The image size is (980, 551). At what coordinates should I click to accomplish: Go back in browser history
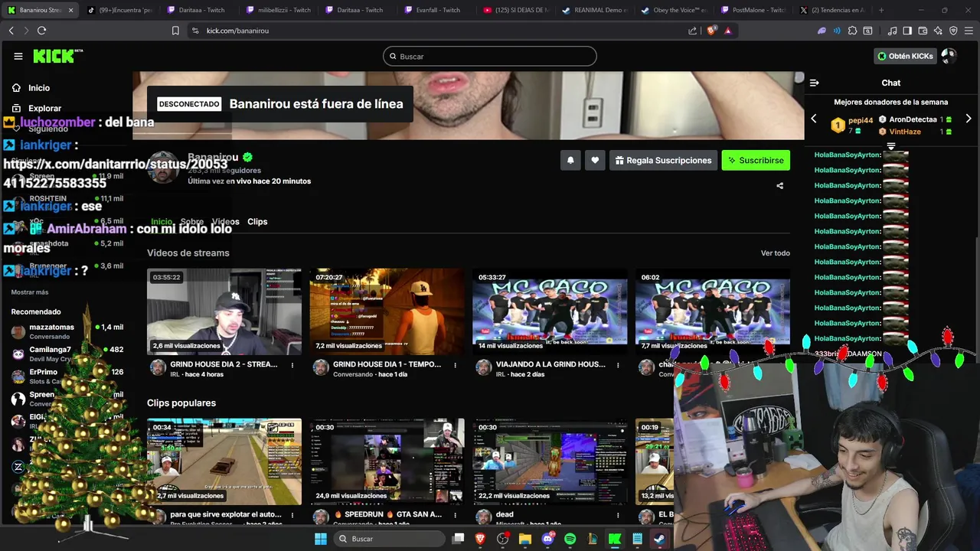click(11, 31)
